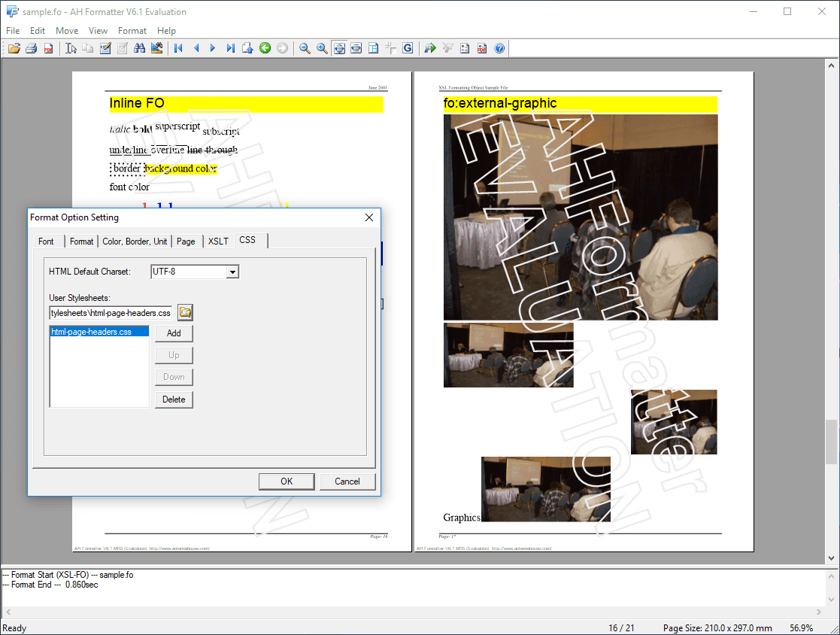Zoom in with the magnifier plus icon

(x=322, y=48)
